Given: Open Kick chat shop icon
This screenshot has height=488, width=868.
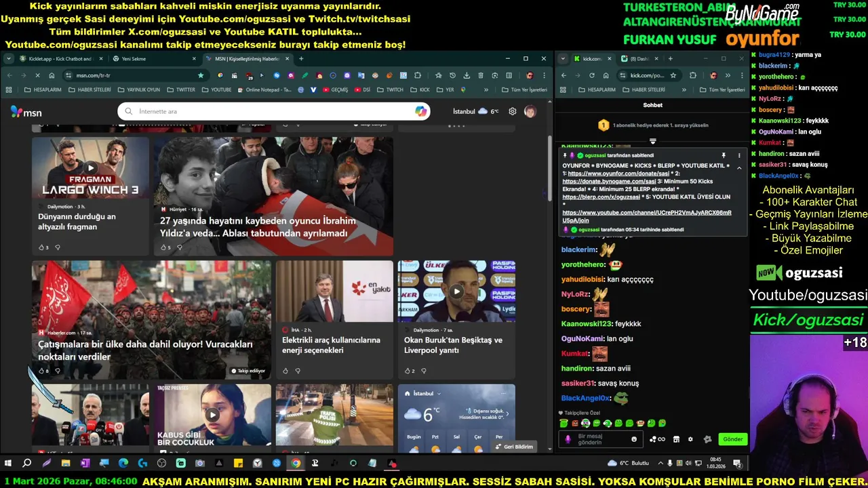Looking at the screenshot, I should click(x=676, y=439).
